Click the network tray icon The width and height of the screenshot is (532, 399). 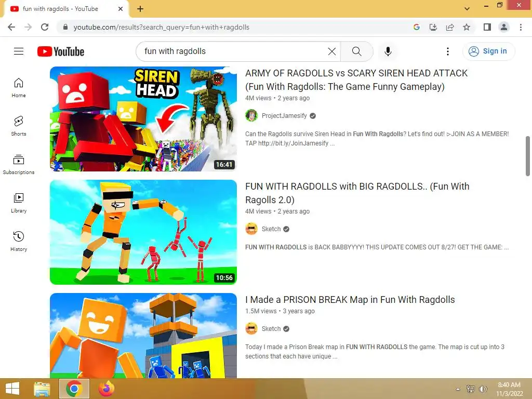point(471,389)
